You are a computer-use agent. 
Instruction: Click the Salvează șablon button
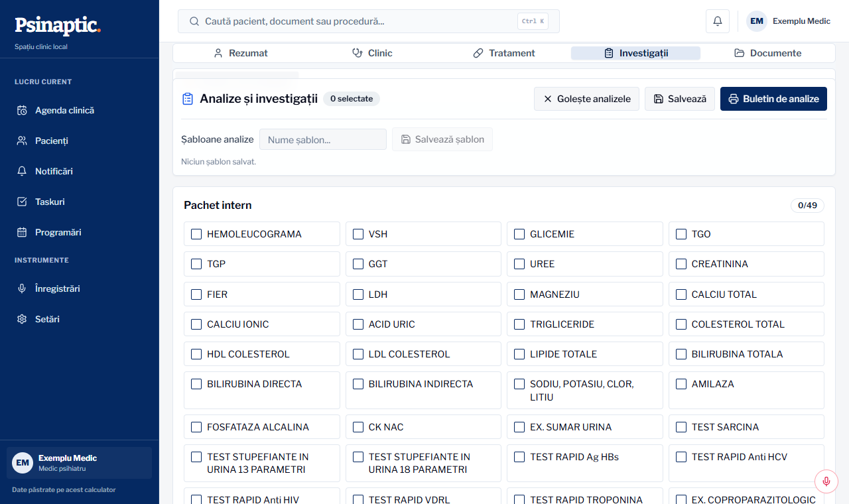click(x=442, y=139)
